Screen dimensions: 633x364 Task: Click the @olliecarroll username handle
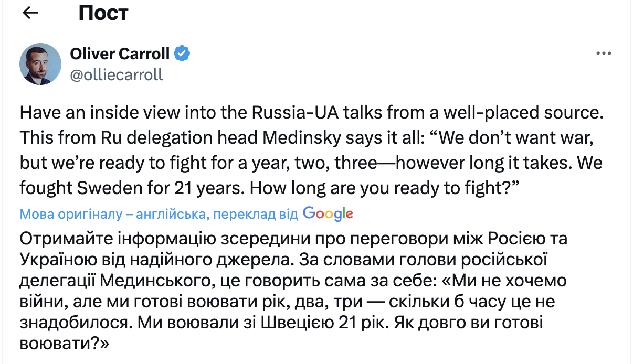pyautogui.click(x=117, y=73)
